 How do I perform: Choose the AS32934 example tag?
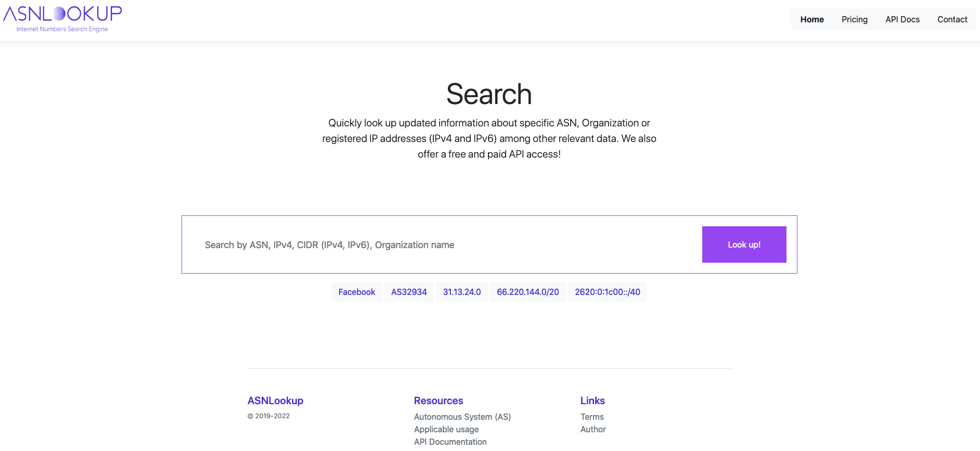coord(409,292)
